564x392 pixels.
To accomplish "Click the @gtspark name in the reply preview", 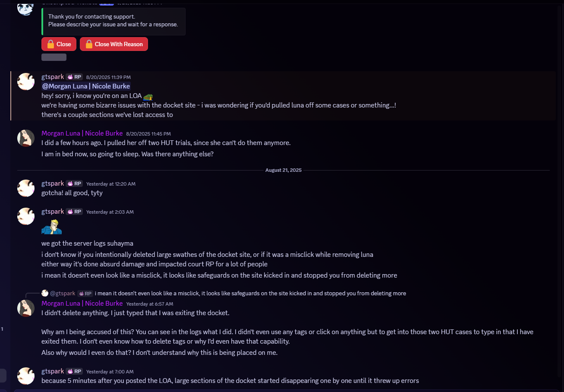I will tap(63, 294).
